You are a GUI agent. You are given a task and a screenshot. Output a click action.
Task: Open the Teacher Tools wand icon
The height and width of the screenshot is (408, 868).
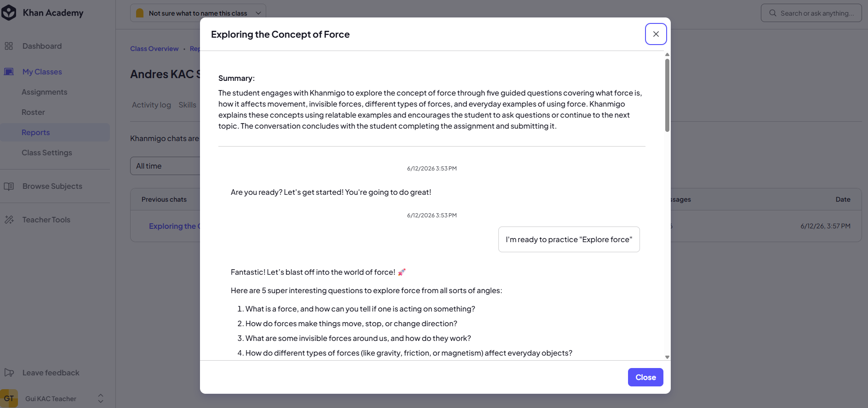[9, 220]
